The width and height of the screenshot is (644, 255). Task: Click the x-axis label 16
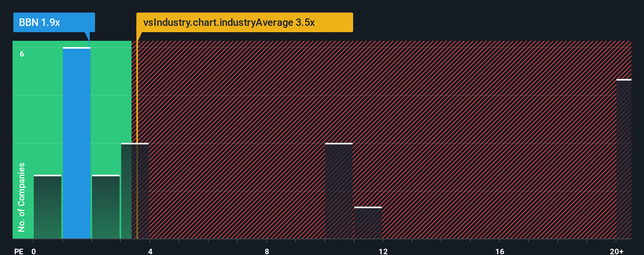point(500,251)
